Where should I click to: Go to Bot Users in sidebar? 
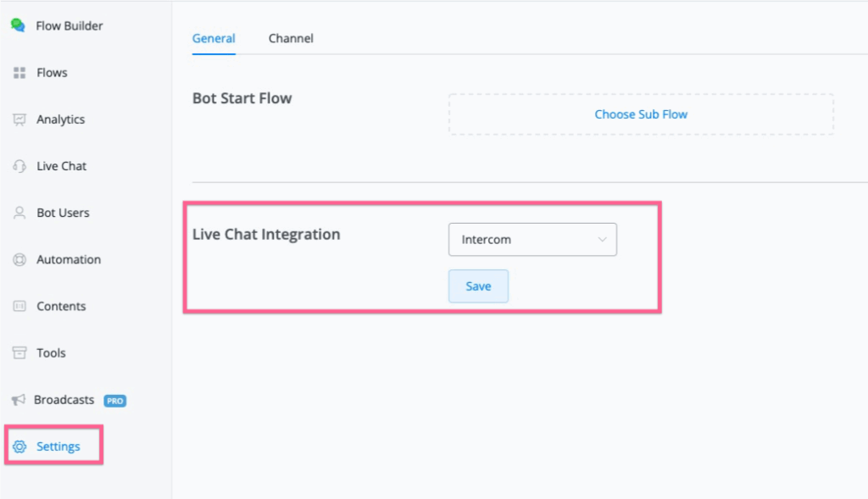point(63,213)
